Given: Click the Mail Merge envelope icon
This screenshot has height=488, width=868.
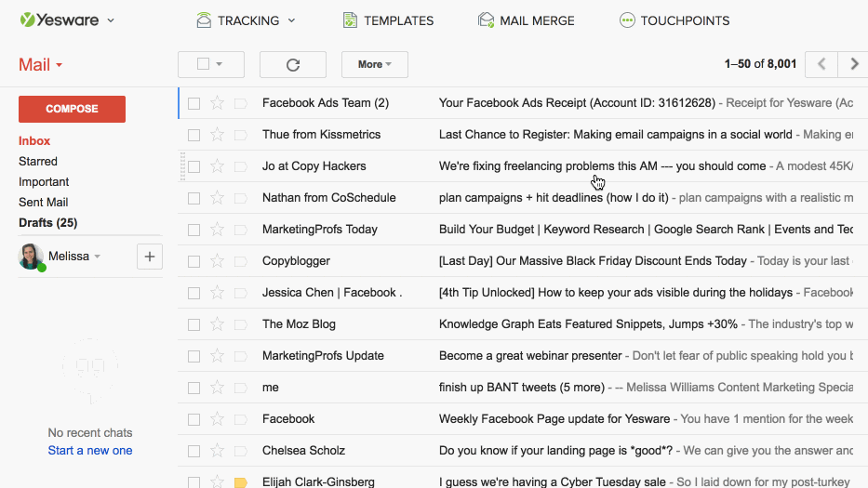Looking at the screenshot, I should click(x=486, y=20).
